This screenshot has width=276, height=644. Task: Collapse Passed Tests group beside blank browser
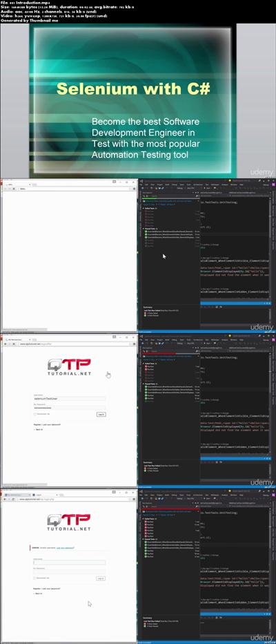[144, 228]
